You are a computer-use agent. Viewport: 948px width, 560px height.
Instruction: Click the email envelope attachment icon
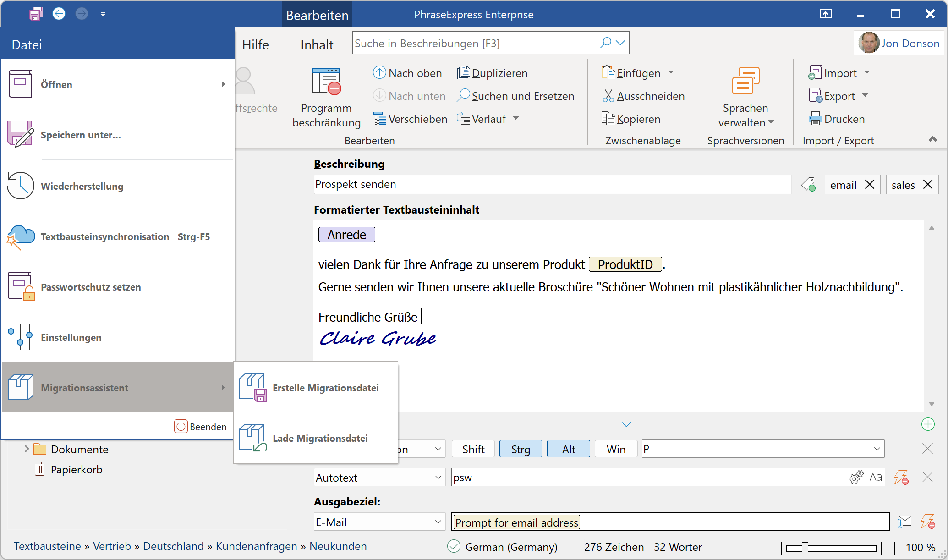pyautogui.click(x=904, y=522)
